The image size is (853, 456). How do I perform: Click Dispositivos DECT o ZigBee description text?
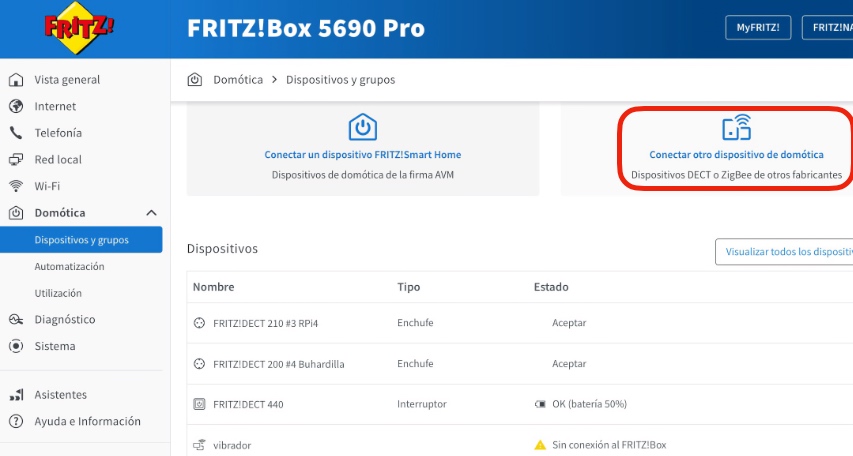click(x=737, y=175)
